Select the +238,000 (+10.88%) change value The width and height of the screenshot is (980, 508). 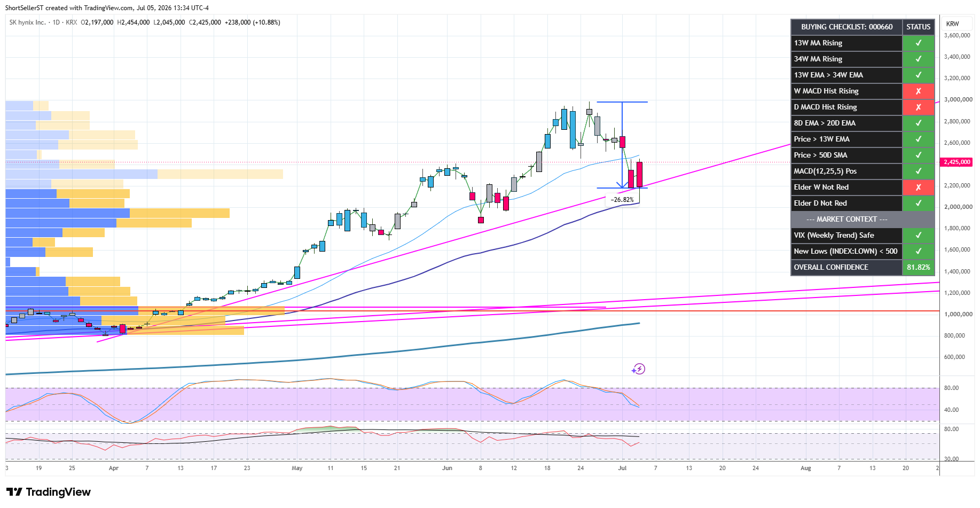point(253,22)
